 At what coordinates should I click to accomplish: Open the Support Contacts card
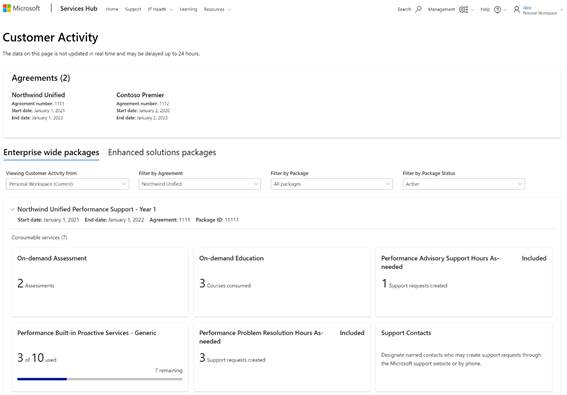[x=464, y=357]
